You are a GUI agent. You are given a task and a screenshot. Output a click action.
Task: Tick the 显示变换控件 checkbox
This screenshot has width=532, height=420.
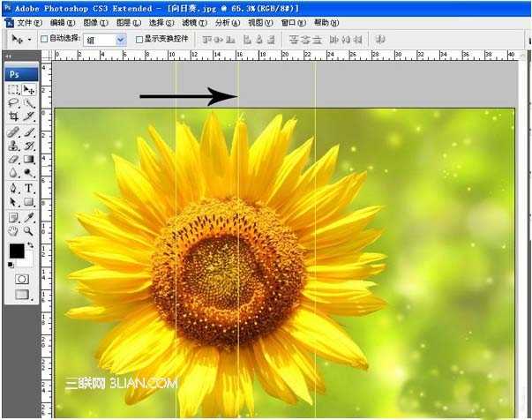pos(139,40)
